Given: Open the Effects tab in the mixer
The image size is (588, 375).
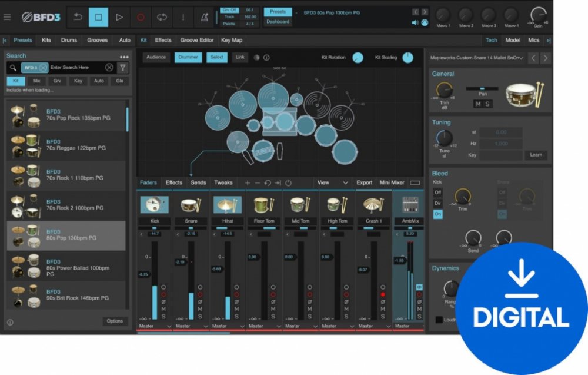Looking at the screenshot, I should pyautogui.click(x=173, y=182).
